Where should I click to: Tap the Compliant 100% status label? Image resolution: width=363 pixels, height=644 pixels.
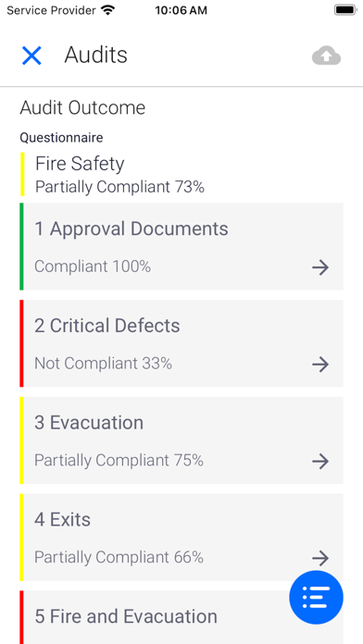(93, 266)
